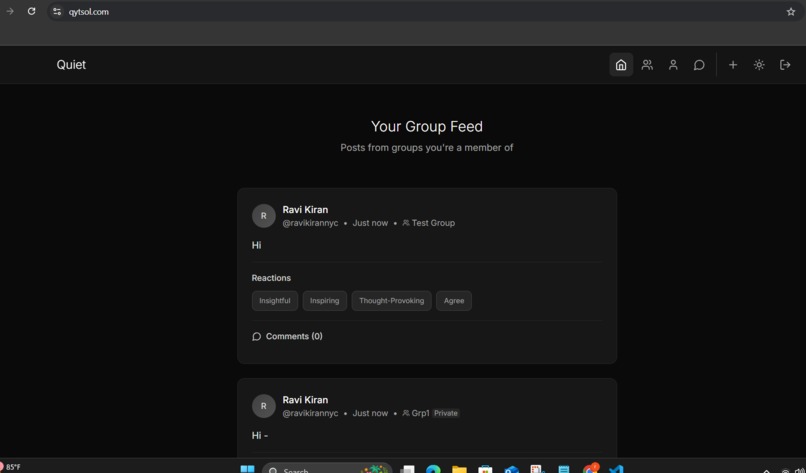Click the R avatar on the Test Group post
This screenshot has height=473, width=806.
pyautogui.click(x=264, y=216)
